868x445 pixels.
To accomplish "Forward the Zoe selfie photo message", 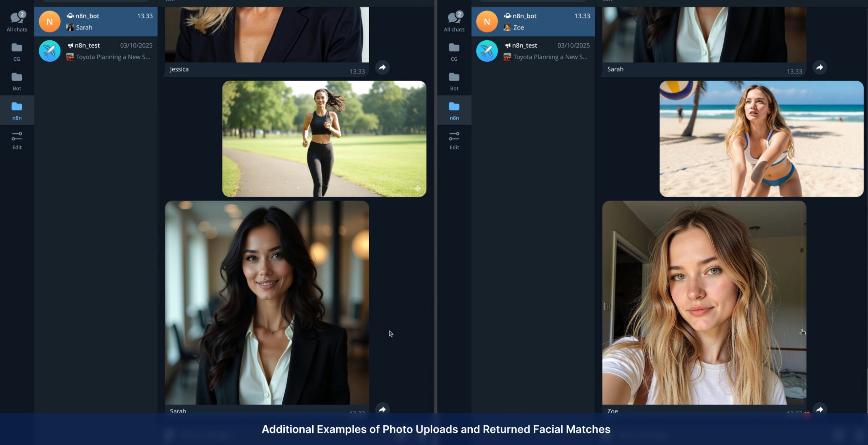I will pos(819,409).
